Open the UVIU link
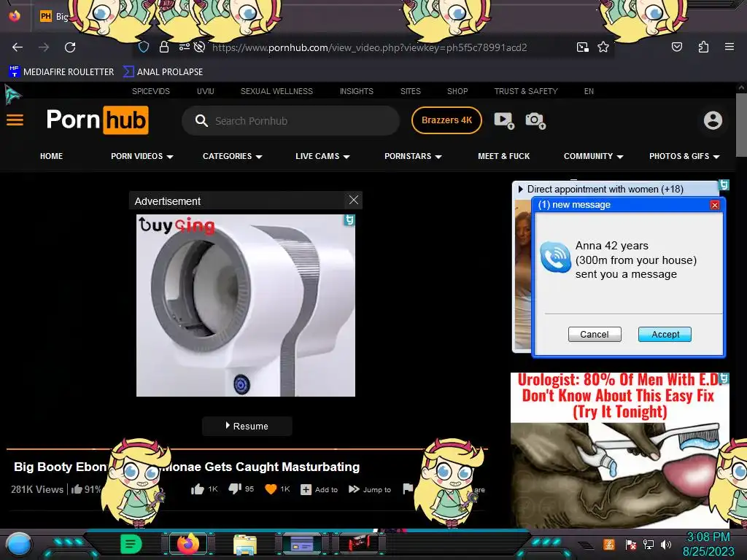 205,91
